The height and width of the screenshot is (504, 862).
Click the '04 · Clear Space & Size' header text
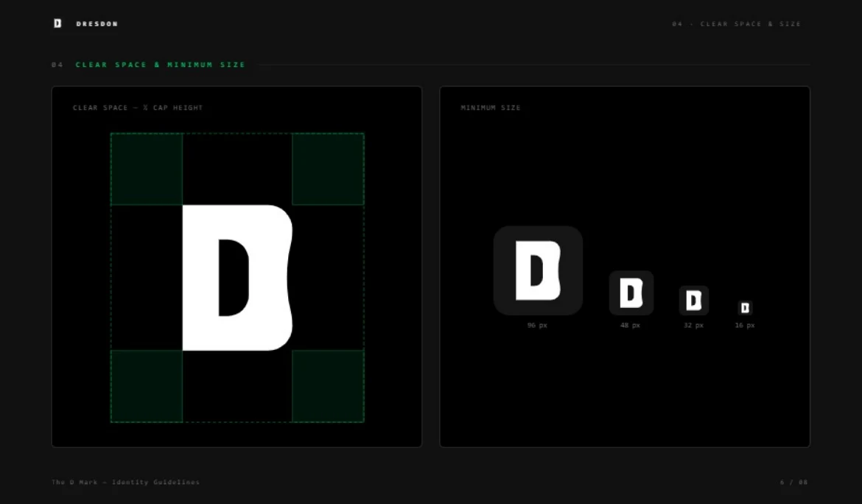[737, 24]
